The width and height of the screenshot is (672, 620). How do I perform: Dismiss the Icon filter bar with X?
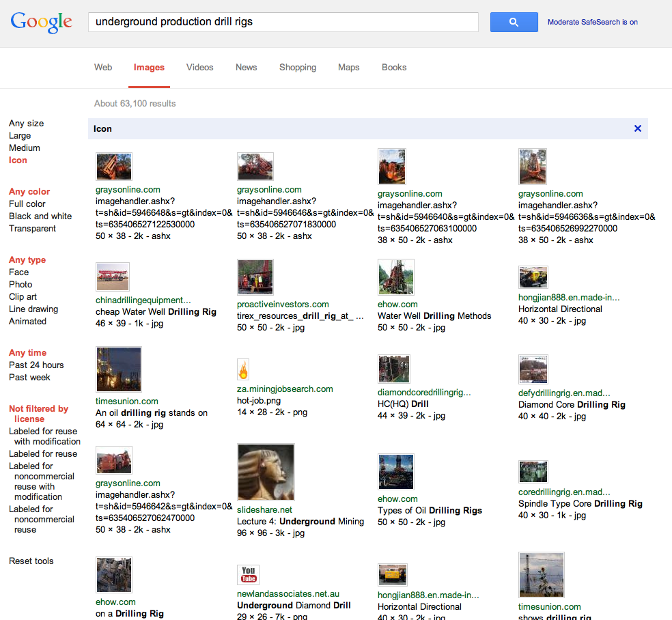[638, 128]
